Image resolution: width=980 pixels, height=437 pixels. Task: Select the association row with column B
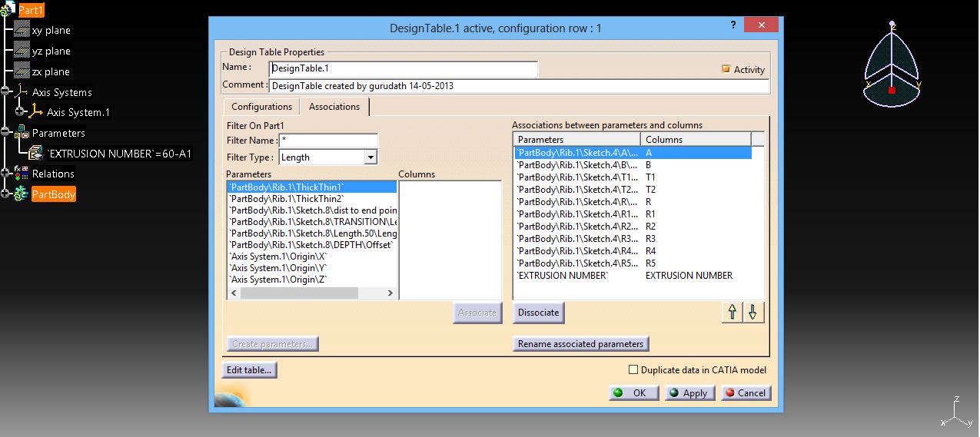633,165
